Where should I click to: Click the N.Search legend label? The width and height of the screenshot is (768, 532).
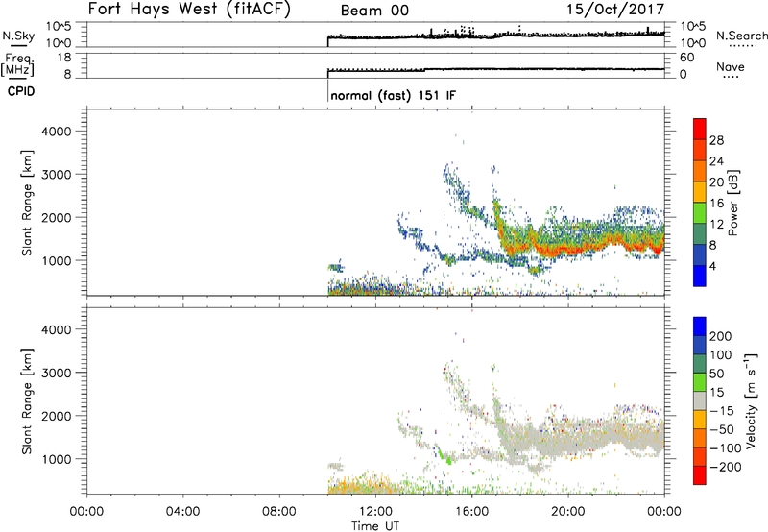coord(741,36)
